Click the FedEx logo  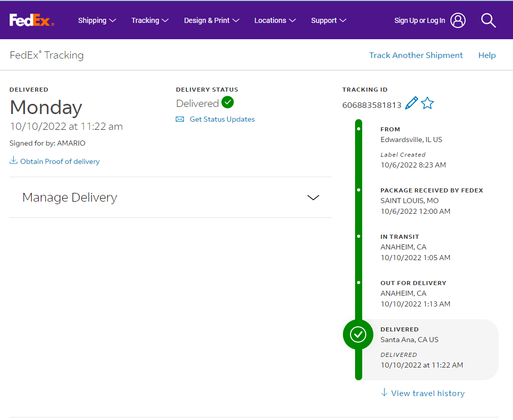point(32,20)
